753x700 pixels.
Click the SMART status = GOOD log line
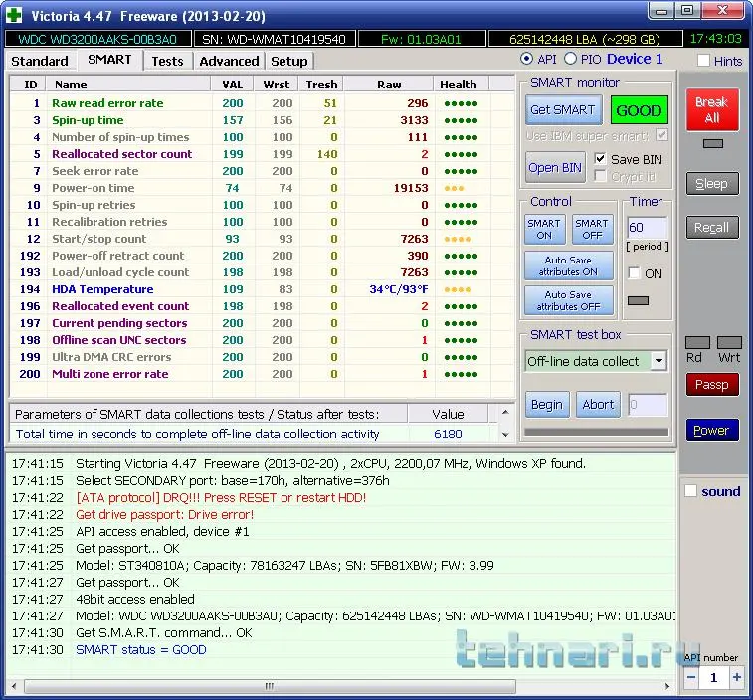[140, 650]
